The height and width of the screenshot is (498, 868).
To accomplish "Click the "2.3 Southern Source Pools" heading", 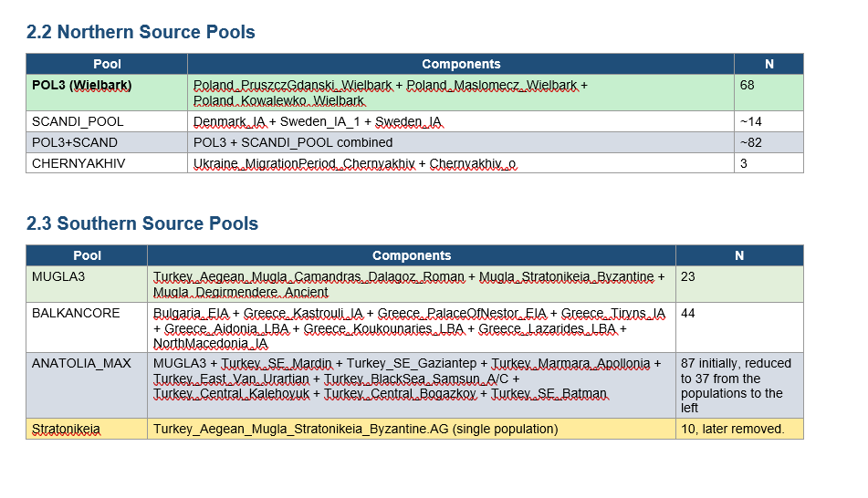I will click(x=142, y=224).
